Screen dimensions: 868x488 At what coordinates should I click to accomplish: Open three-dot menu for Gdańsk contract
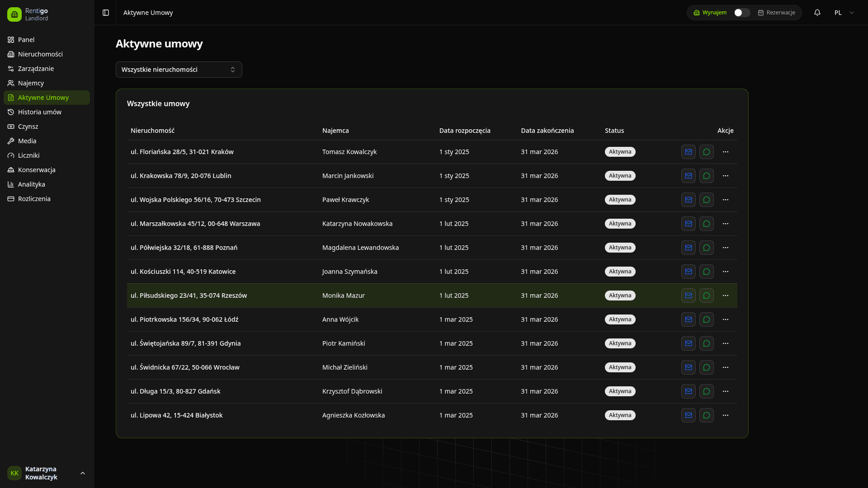coord(725,391)
